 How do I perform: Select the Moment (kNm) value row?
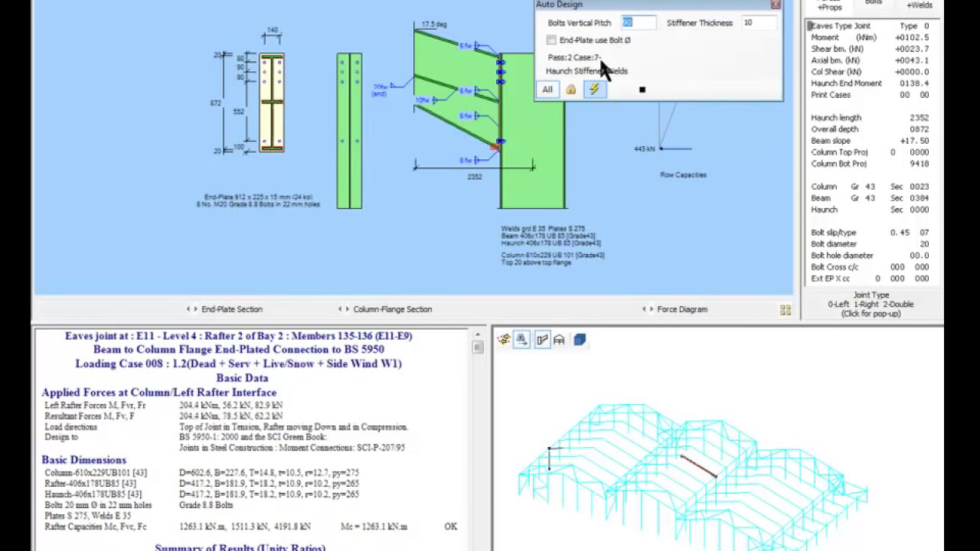(x=871, y=37)
